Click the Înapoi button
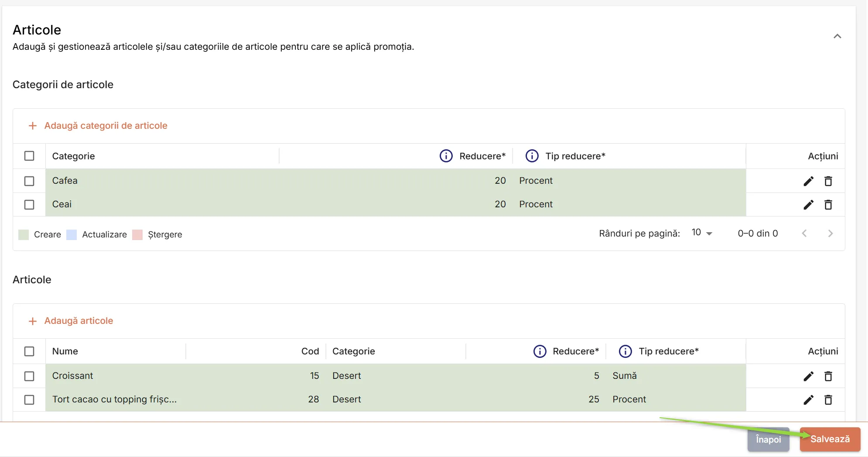This screenshot has height=457, width=868. [768, 439]
